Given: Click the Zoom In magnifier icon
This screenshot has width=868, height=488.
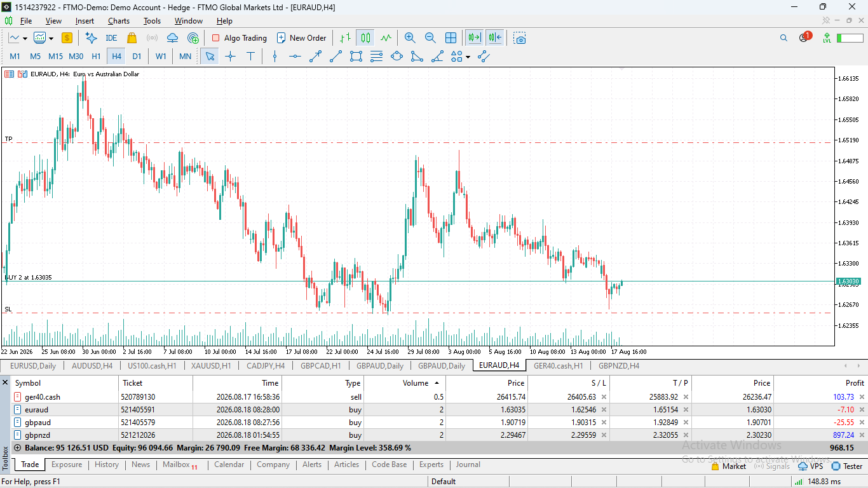Looking at the screenshot, I should click(x=410, y=38).
